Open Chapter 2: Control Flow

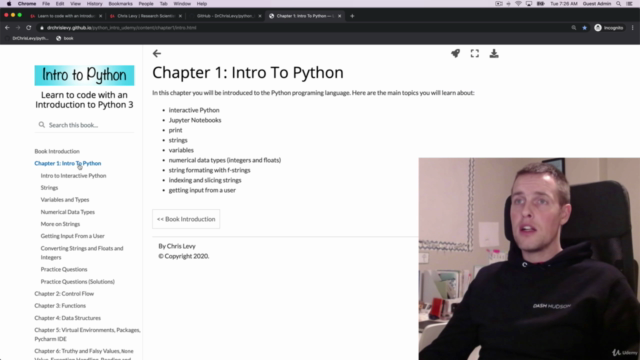pyautogui.click(x=64, y=294)
